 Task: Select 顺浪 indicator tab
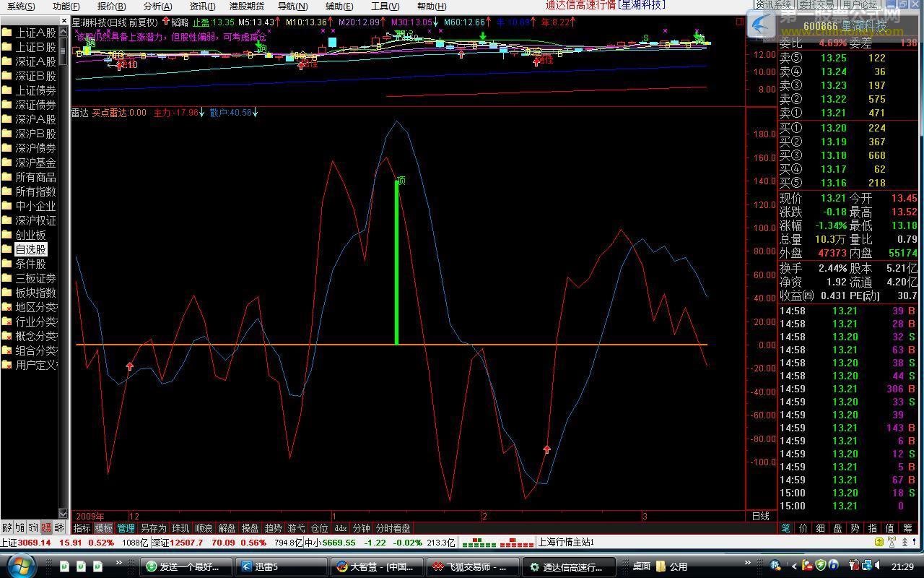[204, 528]
